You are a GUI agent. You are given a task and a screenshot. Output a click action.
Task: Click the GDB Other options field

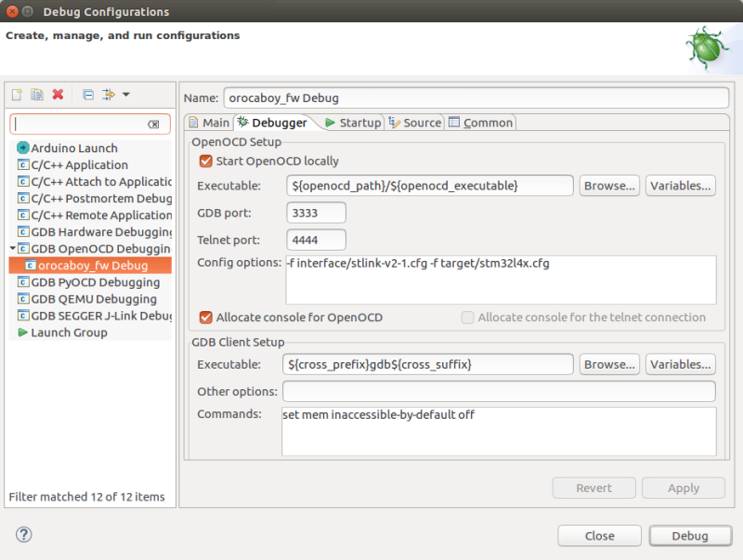[499, 391]
